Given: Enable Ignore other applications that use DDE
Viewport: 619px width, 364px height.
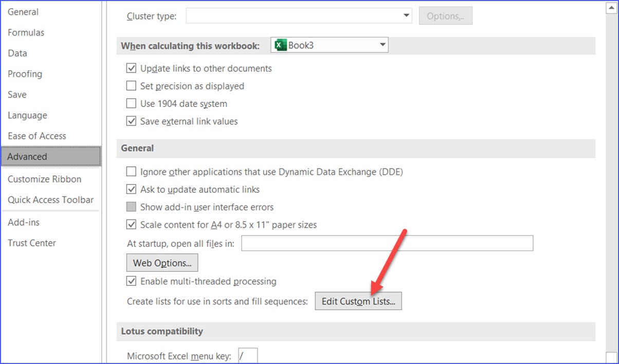Looking at the screenshot, I should pos(131,172).
